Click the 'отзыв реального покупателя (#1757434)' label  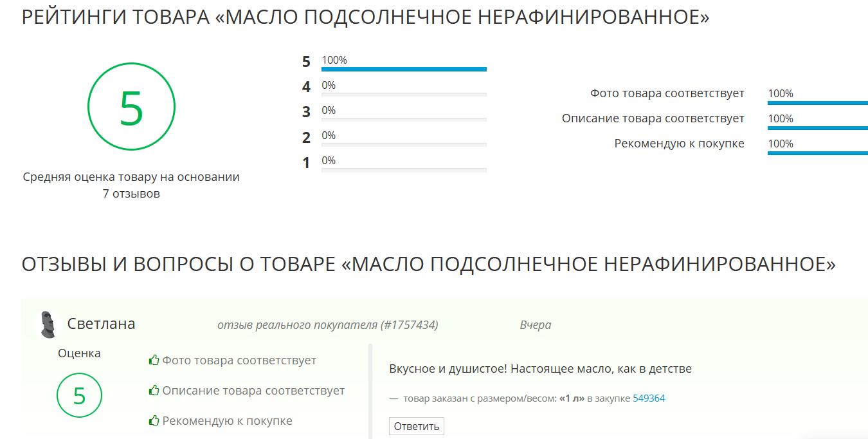tap(327, 325)
